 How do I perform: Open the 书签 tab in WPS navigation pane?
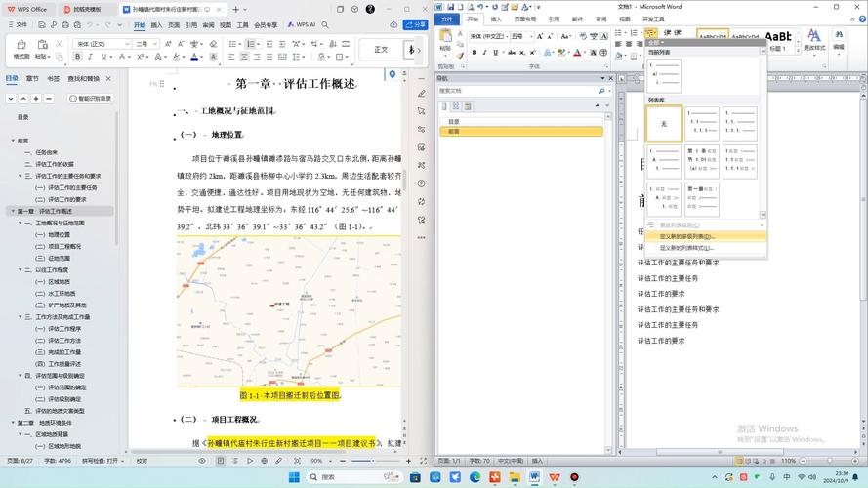click(53, 78)
